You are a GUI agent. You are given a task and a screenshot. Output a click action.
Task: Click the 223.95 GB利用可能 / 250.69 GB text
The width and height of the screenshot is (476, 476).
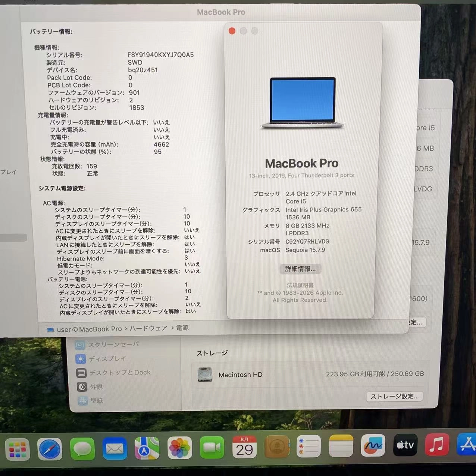coord(375,374)
